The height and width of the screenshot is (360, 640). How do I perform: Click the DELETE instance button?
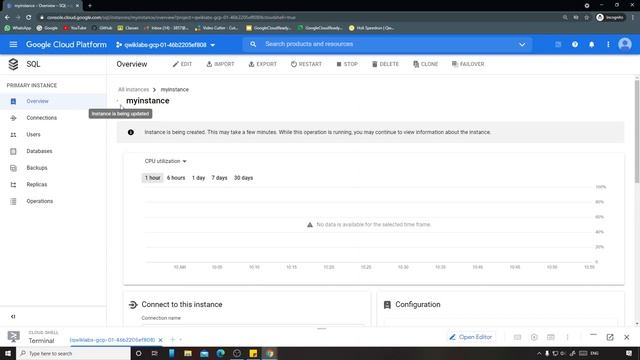point(385,64)
